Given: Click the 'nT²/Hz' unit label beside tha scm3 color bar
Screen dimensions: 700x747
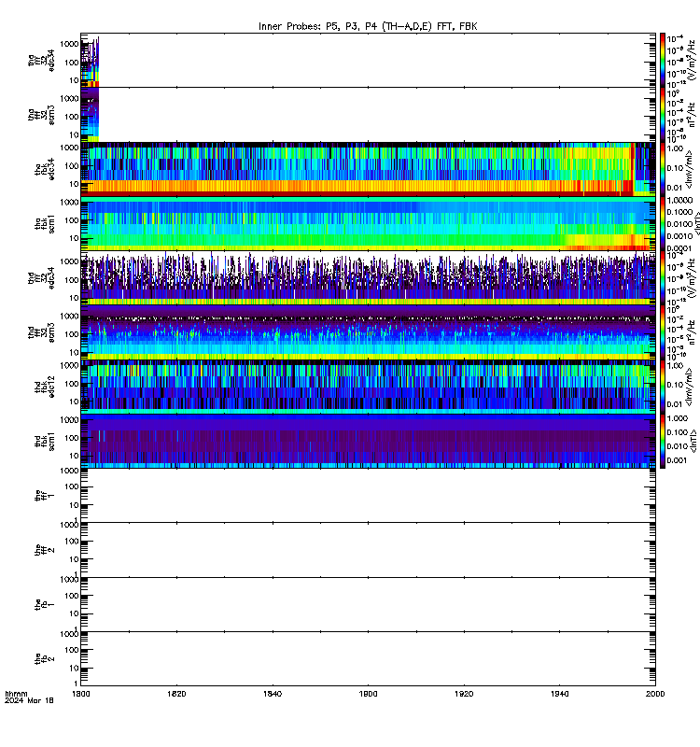Looking at the screenshot, I should point(693,114).
